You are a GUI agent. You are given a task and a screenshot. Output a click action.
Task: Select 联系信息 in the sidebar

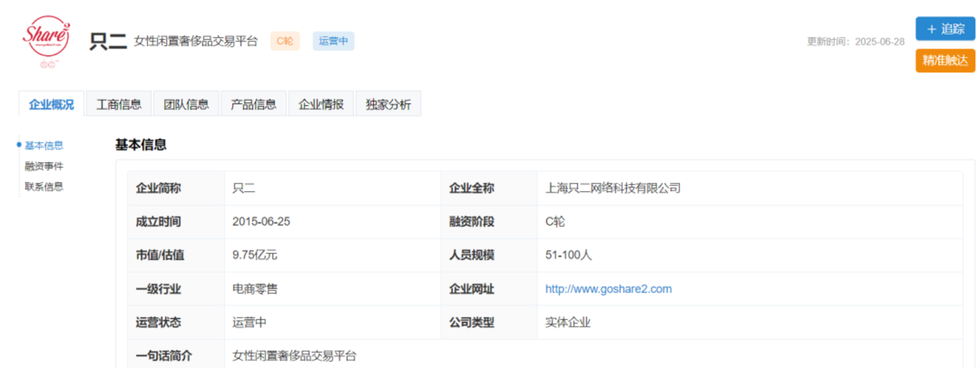[x=44, y=187]
